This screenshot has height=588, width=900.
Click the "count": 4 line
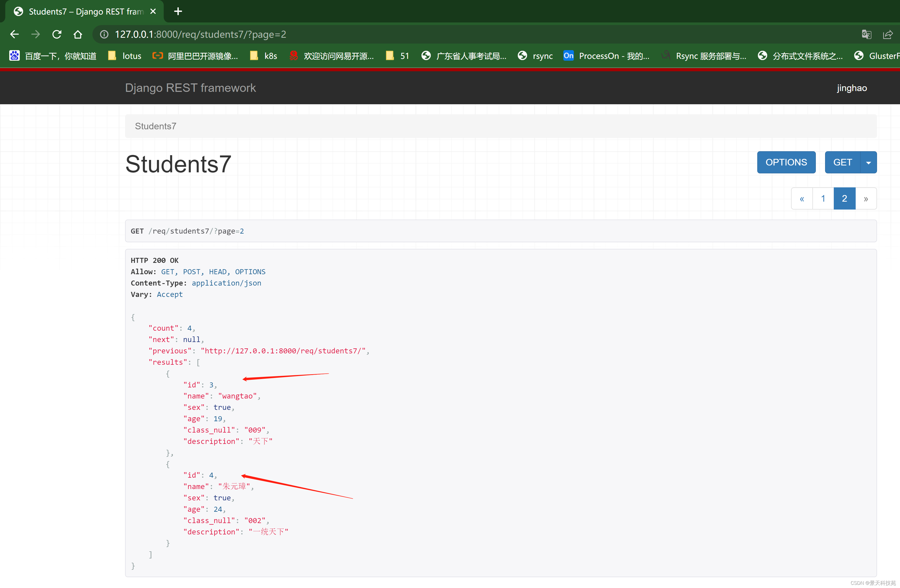click(172, 328)
